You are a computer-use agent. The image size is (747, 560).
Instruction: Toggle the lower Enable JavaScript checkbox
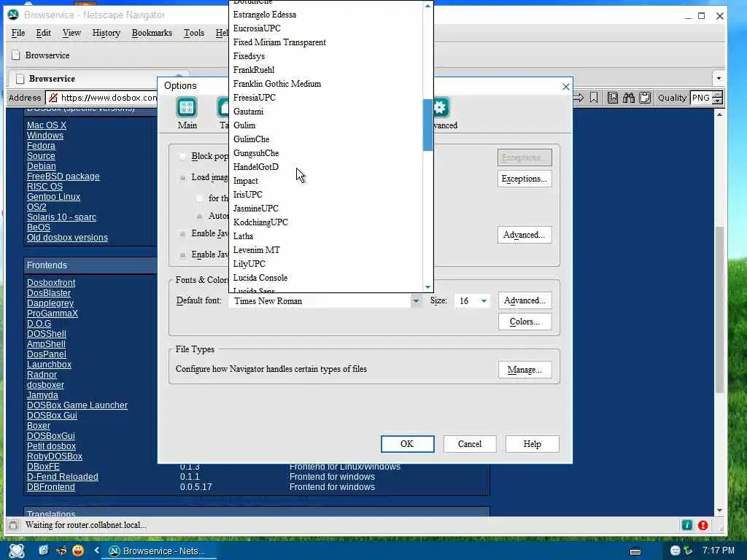coord(182,254)
